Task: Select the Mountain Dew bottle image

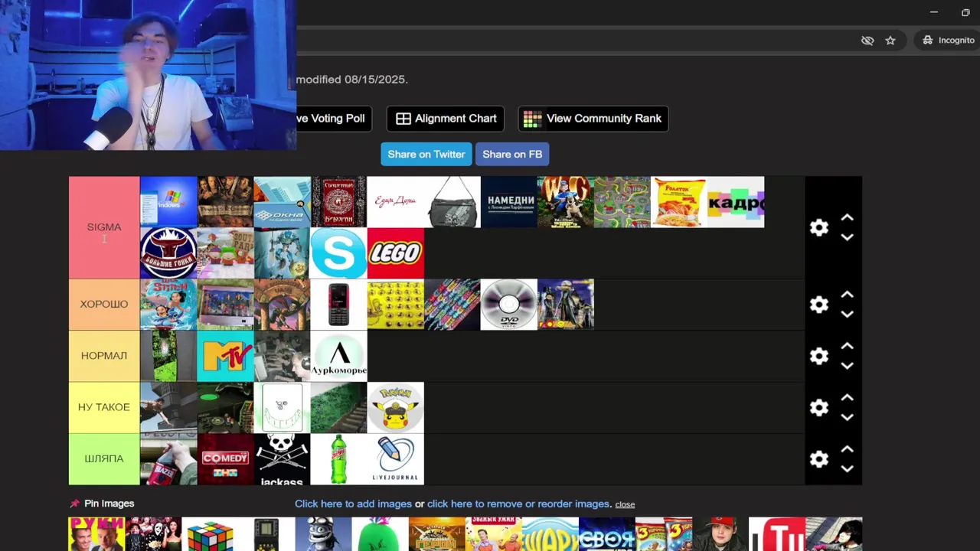Action: (x=338, y=459)
